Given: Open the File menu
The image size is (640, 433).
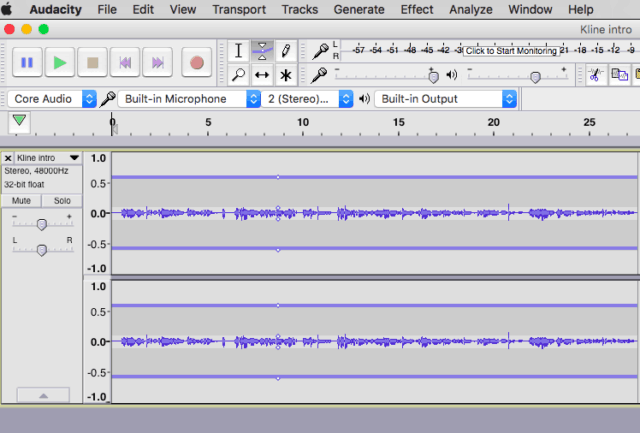Looking at the screenshot, I should (x=107, y=9).
